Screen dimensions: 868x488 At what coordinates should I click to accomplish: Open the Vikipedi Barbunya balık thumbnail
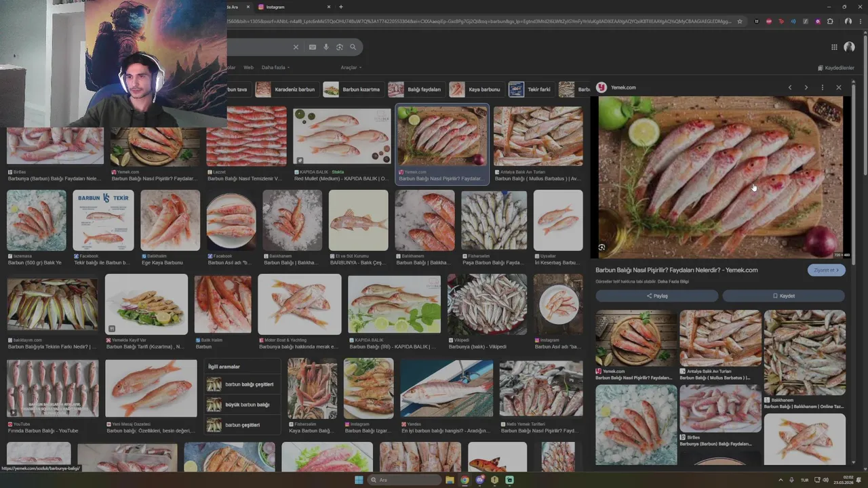(x=488, y=304)
